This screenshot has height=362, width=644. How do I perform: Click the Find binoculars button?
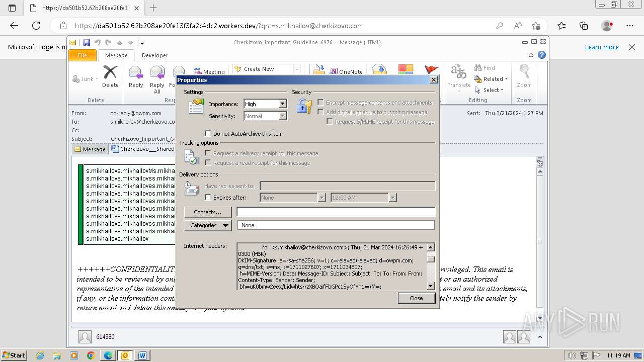click(485, 68)
